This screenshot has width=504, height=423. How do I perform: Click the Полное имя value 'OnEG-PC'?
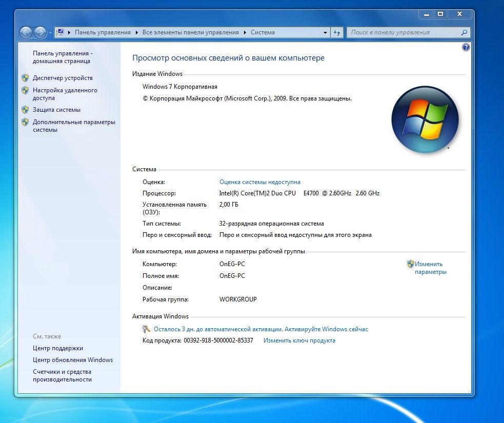pos(232,276)
